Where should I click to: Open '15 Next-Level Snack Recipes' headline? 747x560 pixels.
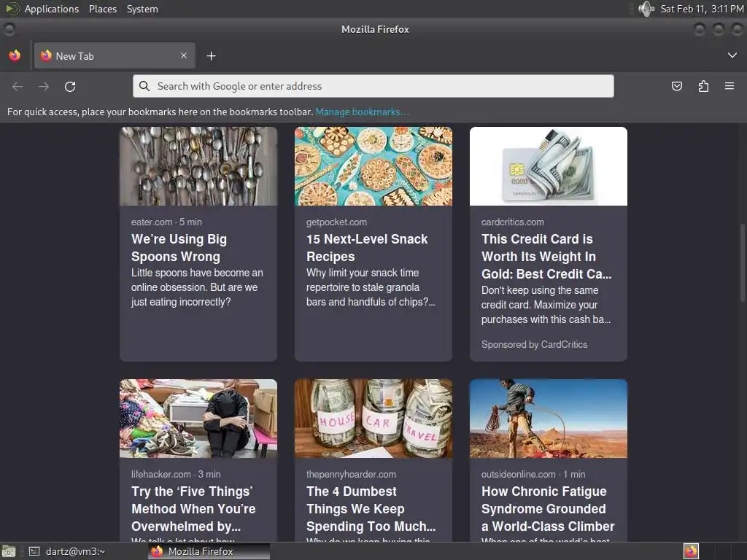pos(367,248)
